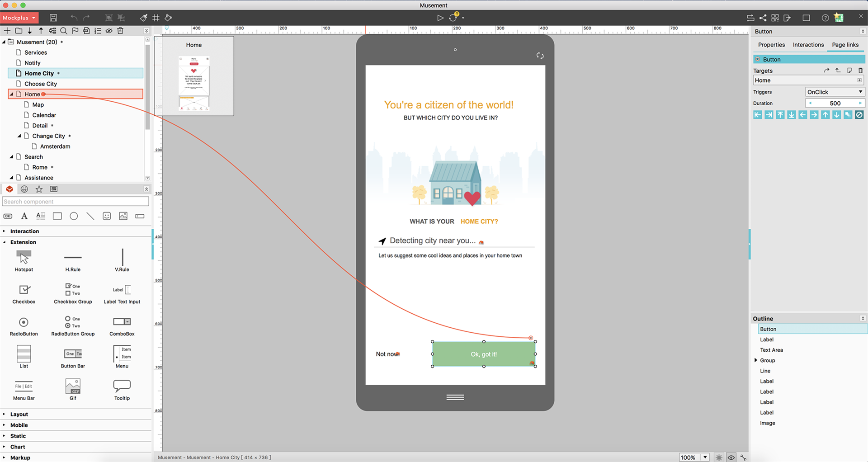868x462 pixels.
Task: Select the RadioButton component
Action: 24,326
